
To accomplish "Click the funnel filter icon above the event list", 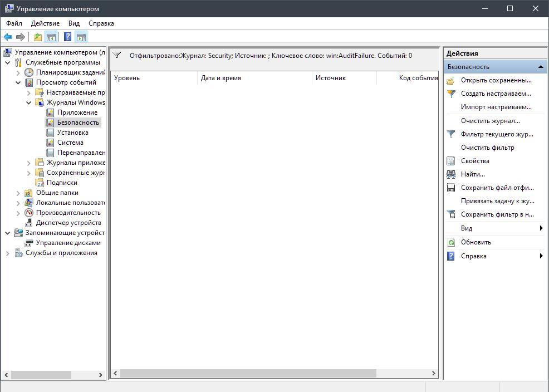I will click(x=117, y=55).
